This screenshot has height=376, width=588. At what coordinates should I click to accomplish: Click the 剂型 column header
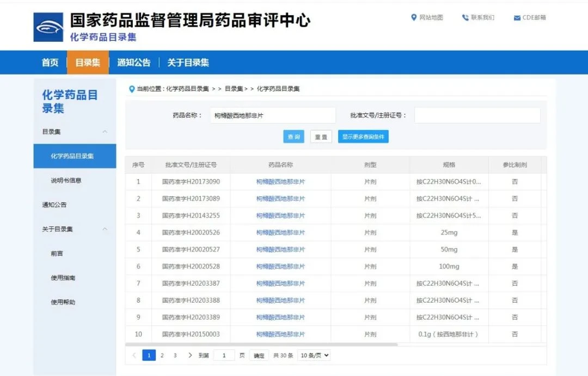pyautogui.click(x=370, y=164)
